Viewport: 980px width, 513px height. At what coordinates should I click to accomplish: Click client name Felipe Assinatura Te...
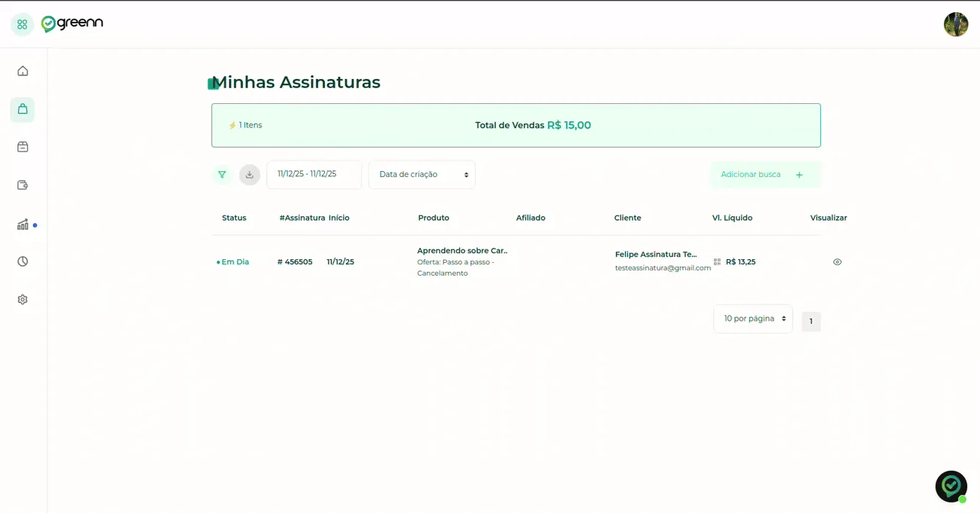[656, 255]
